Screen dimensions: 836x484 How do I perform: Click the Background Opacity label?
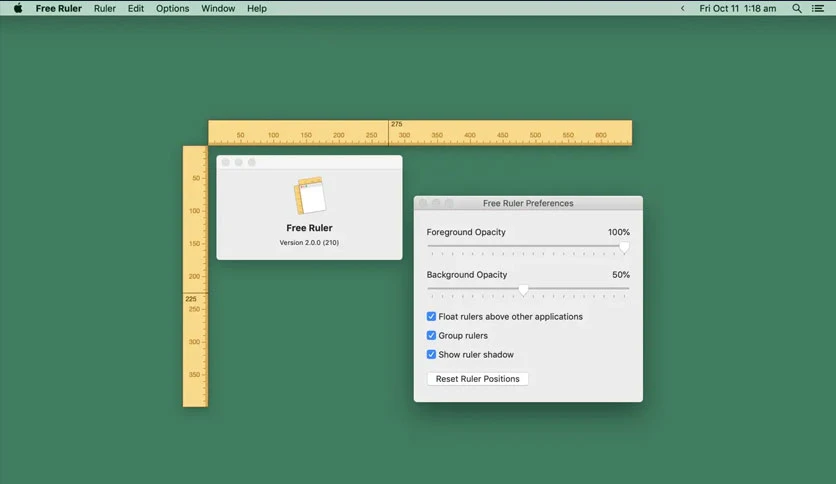[x=467, y=275]
